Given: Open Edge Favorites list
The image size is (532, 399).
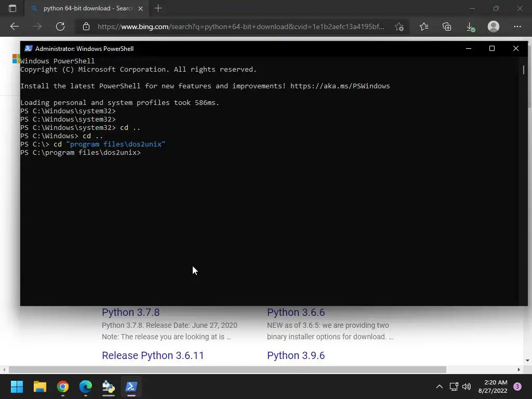Looking at the screenshot, I should [424, 26].
